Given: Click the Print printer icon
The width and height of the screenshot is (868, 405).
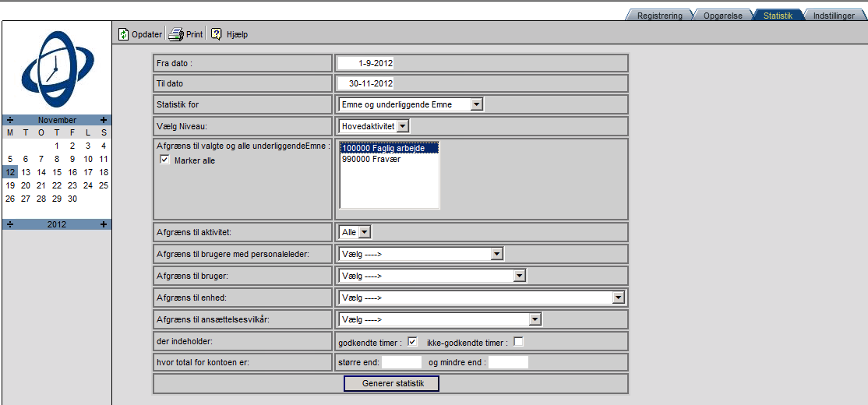Looking at the screenshot, I should click(x=176, y=34).
